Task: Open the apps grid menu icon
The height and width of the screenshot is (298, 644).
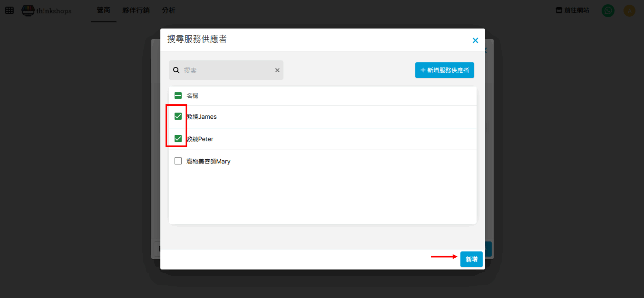Action: (x=10, y=10)
